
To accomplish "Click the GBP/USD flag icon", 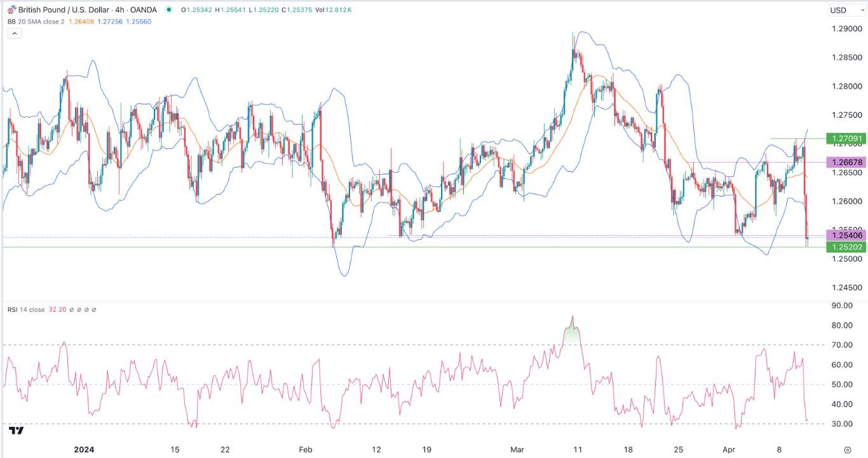I will (x=11, y=9).
